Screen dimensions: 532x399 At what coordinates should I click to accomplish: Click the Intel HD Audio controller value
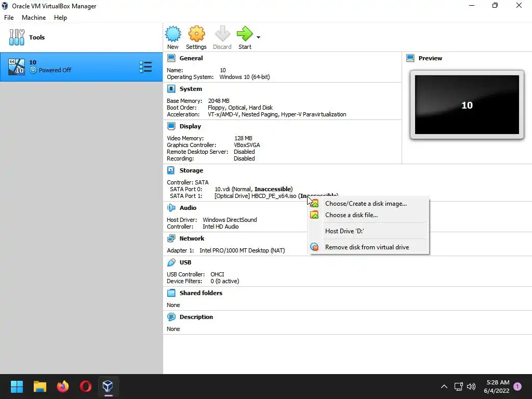(220, 227)
